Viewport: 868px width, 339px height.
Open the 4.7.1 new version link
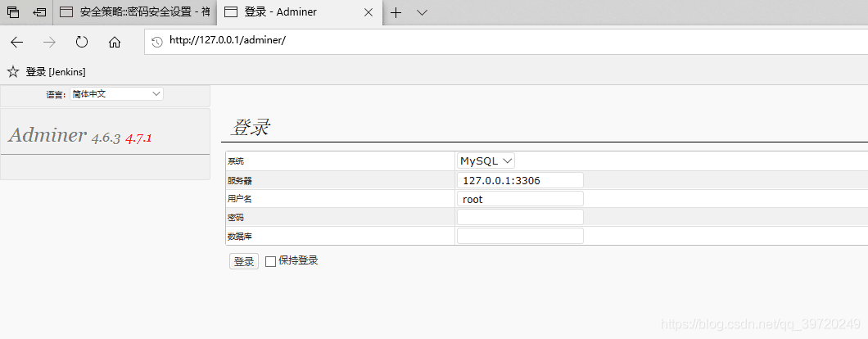138,138
